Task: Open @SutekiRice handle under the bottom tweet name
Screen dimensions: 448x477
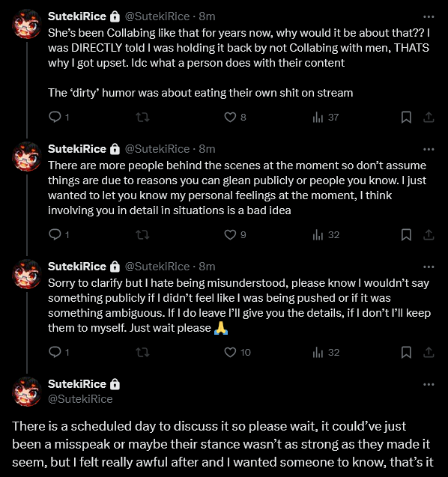Action: click(x=80, y=399)
